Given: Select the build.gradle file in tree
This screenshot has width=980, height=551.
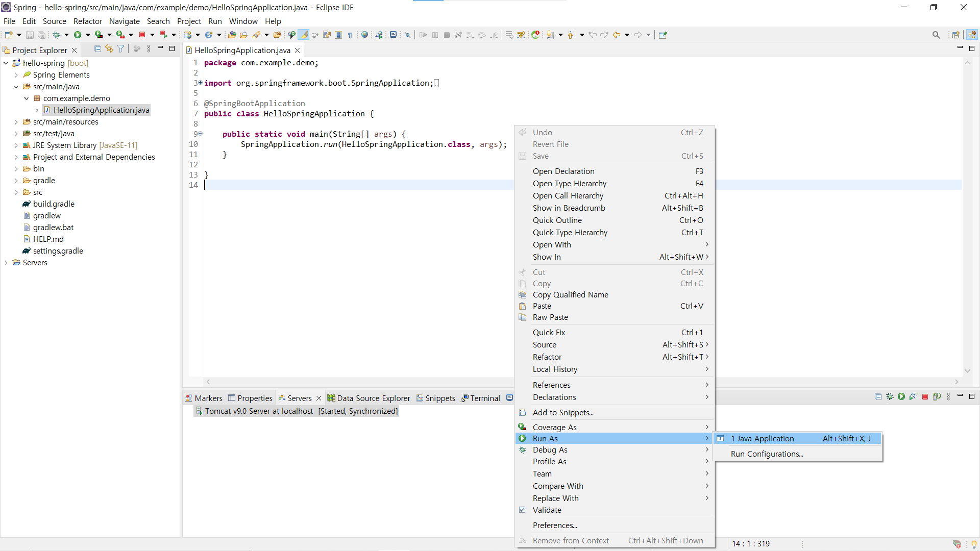Looking at the screenshot, I should pos(54,204).
